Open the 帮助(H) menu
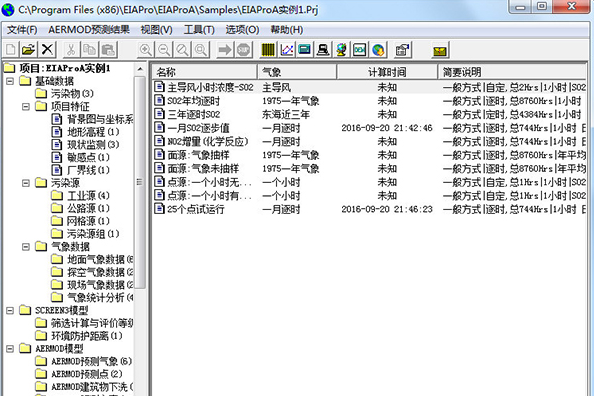 point(286,30)
